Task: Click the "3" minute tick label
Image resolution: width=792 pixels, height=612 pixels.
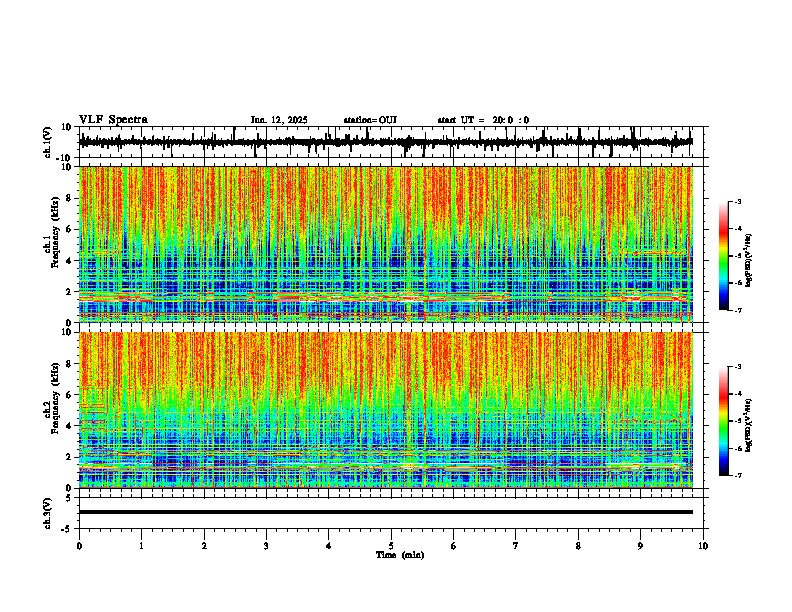Action: (x=266, y=546)
